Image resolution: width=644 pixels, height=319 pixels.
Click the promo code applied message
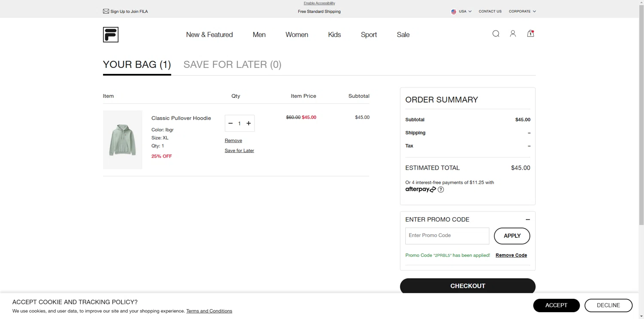pos(447,255)
